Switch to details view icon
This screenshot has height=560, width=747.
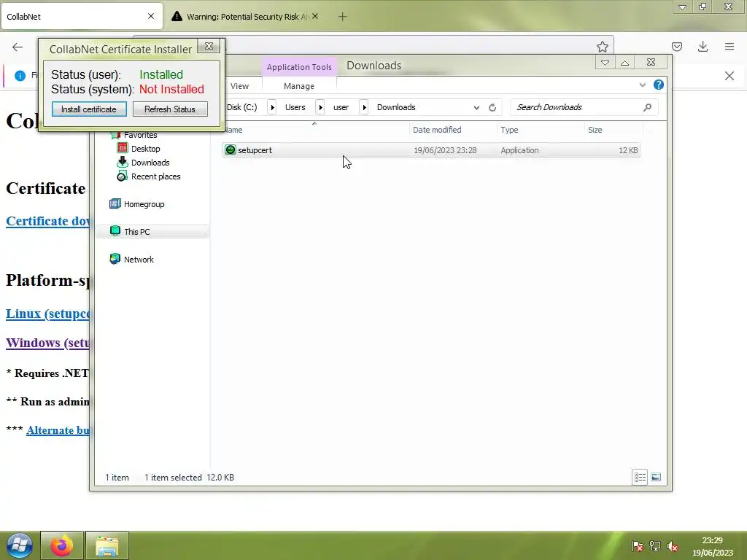point(640,477)
